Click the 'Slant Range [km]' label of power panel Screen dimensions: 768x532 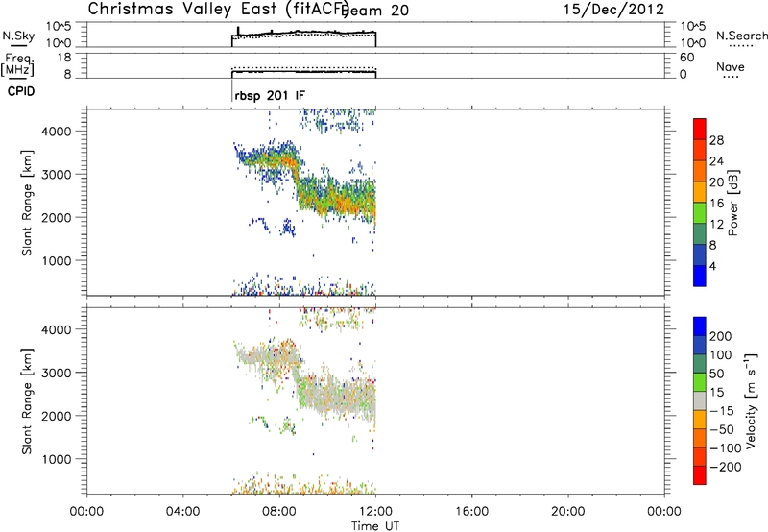click(x=27, y=203)
